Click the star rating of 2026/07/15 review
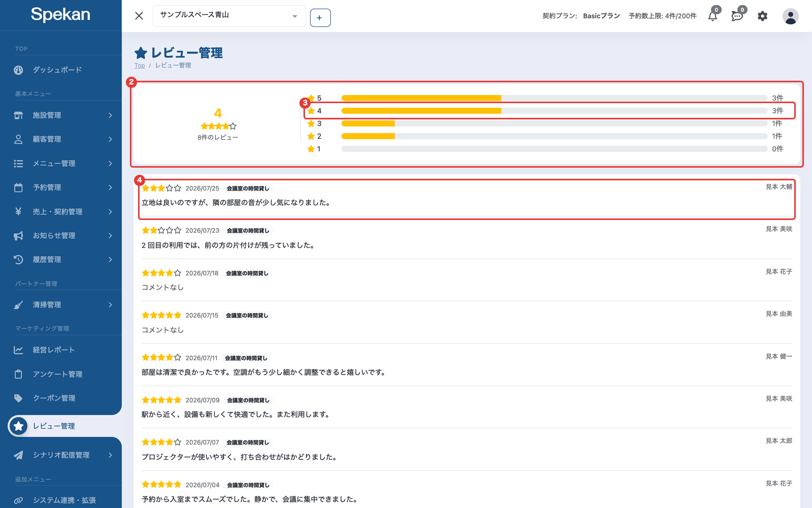812x508 pixels. coord(161,315)
